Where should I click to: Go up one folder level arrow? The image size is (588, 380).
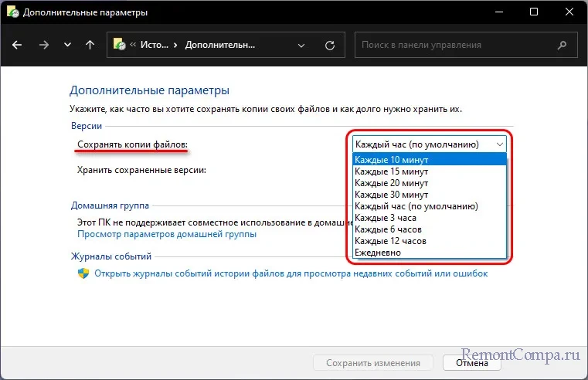(90, 45)
